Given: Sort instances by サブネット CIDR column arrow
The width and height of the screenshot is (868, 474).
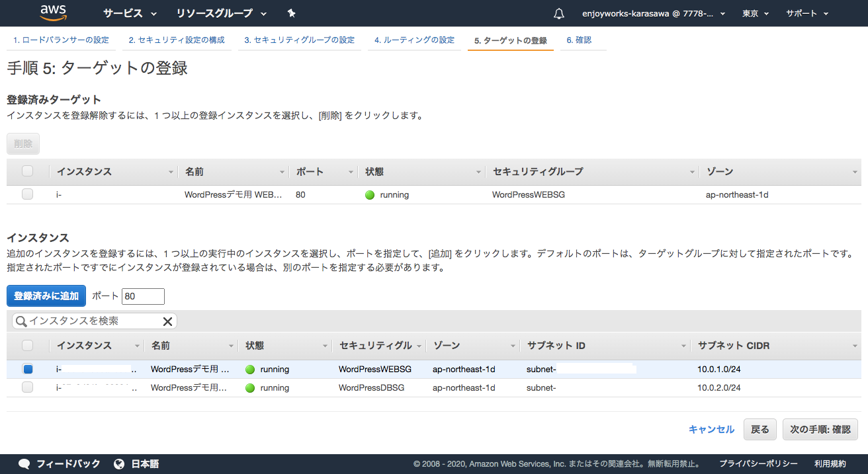Looking at the screenshot, I should [855, 346].
